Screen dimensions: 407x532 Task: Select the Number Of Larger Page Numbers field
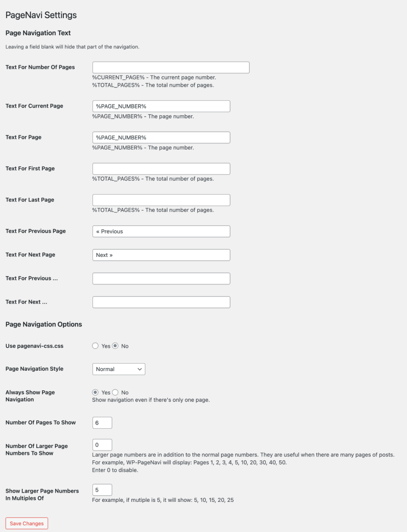pos(102,444)
